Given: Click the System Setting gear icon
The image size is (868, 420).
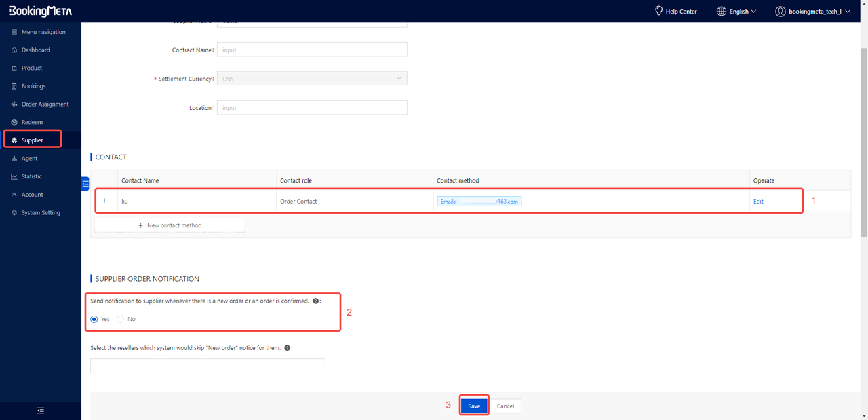Looking at the screenshot, I should pos(14,213).
